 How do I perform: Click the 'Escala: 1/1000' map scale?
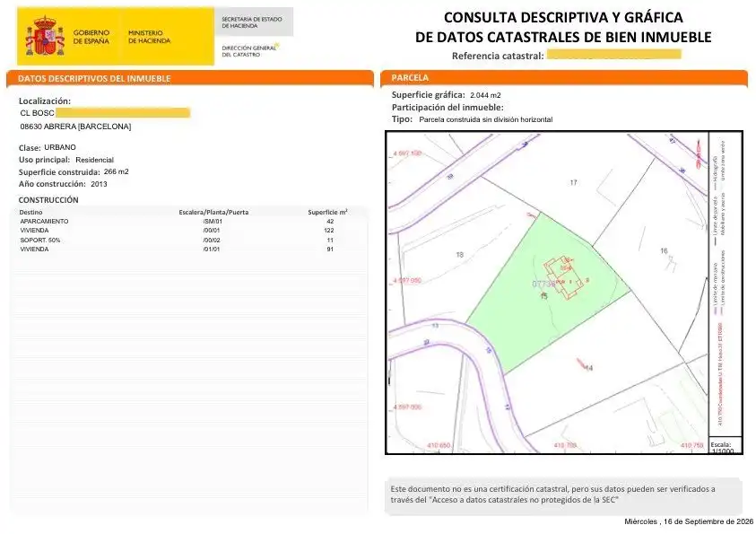[722, 448]
